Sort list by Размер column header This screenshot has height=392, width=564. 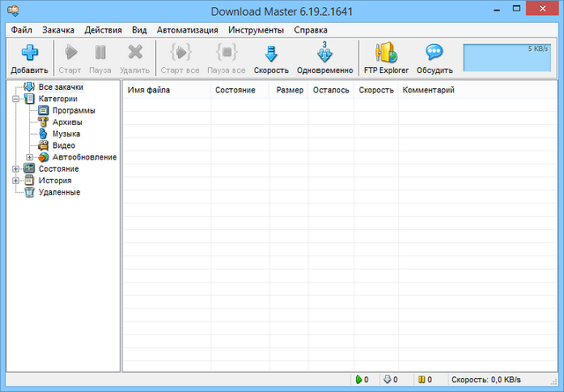tap(289, 90)
